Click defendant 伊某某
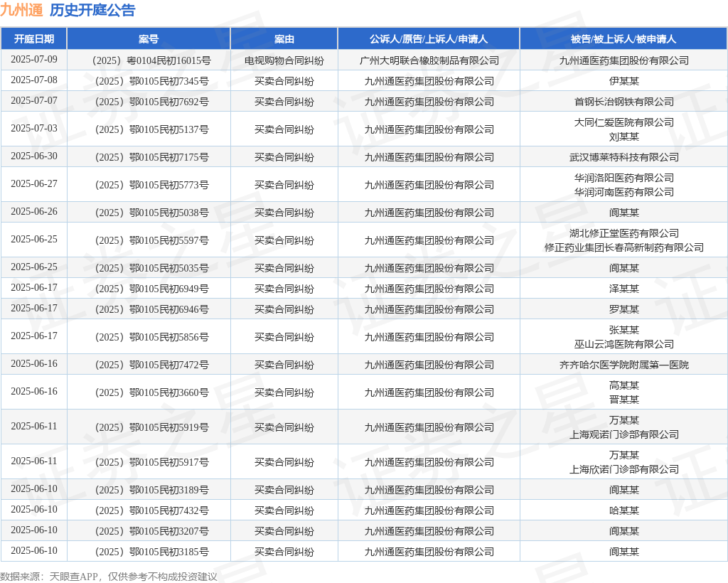728x583 pixels. pos(624,81)
